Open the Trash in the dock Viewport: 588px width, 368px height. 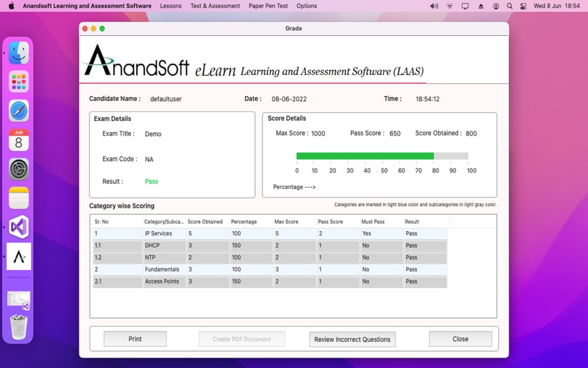[19, 327]
